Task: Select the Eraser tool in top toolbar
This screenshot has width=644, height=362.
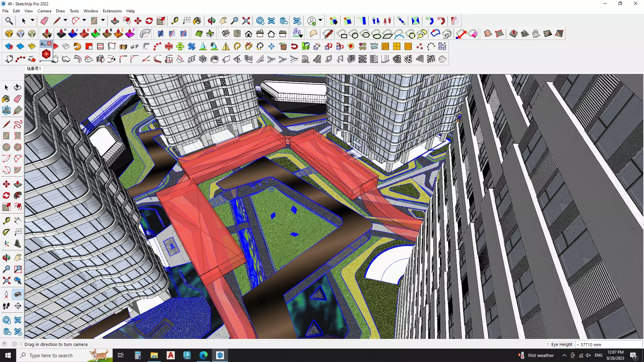Action: click(44, 21)
